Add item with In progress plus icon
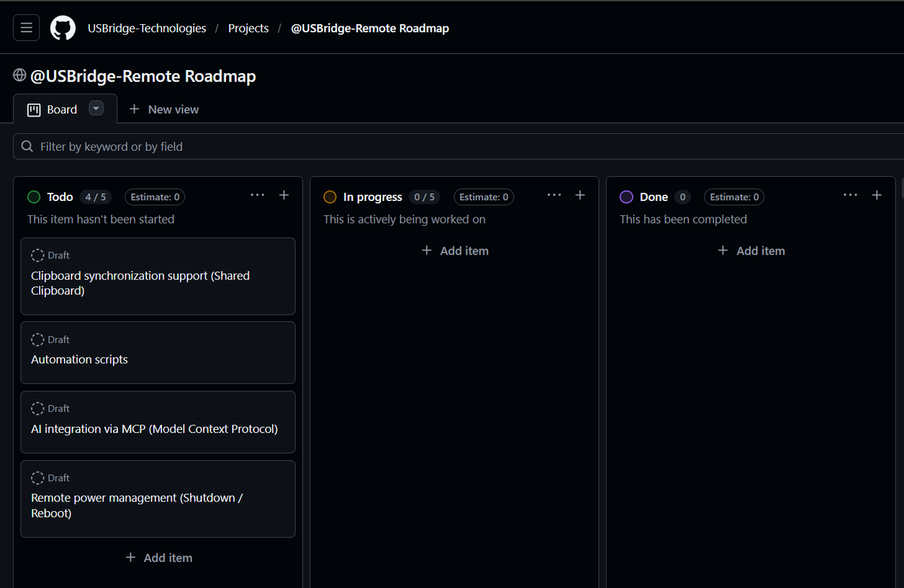Viewport: 904px width, 588px height. pyautogui.click(x=580, y=195)
